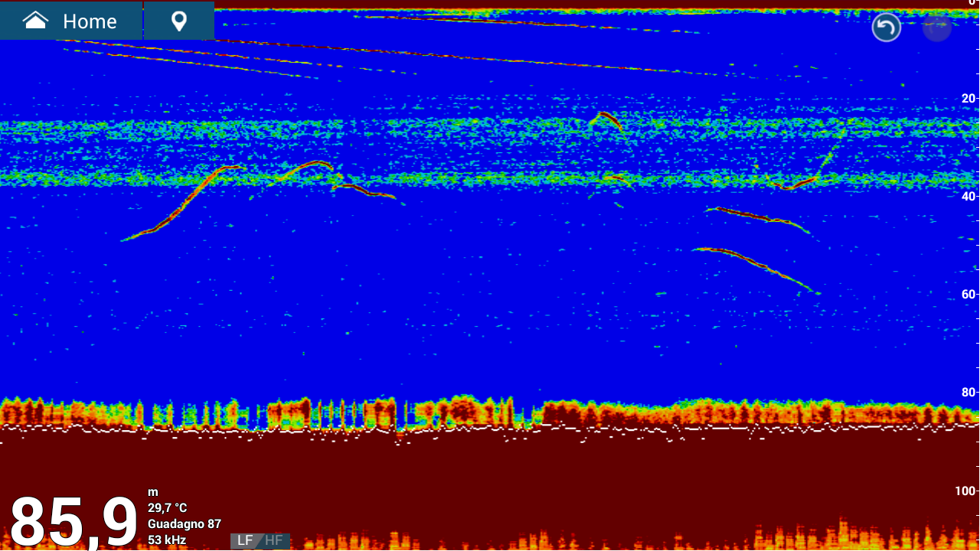Place a waypoint using the pin icon

click(x=179, y=21)
